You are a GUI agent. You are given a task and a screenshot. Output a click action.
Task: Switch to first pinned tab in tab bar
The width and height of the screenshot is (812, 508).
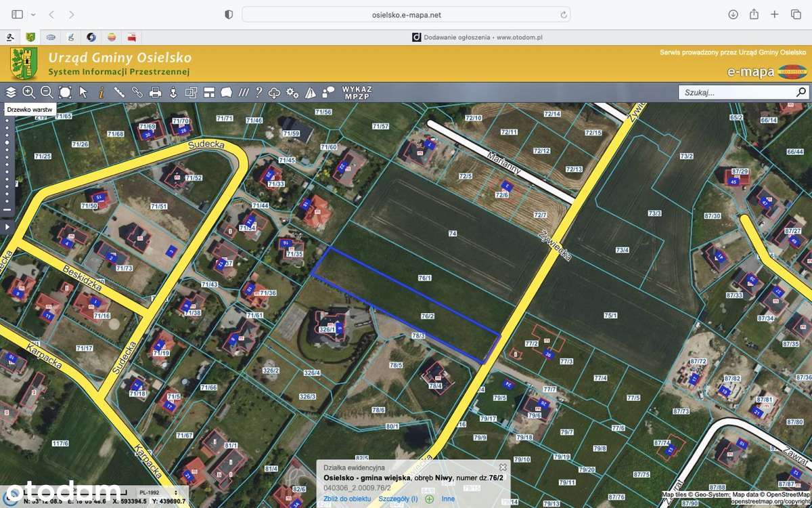[x=10, y=37]
